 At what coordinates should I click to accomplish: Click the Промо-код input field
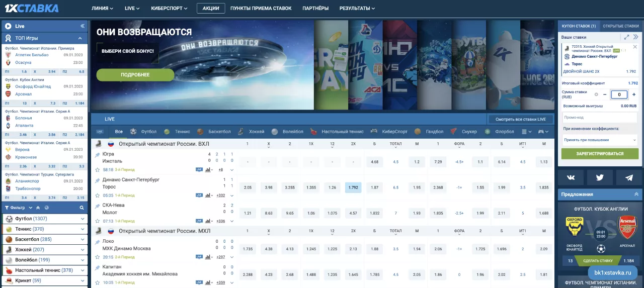599,118
